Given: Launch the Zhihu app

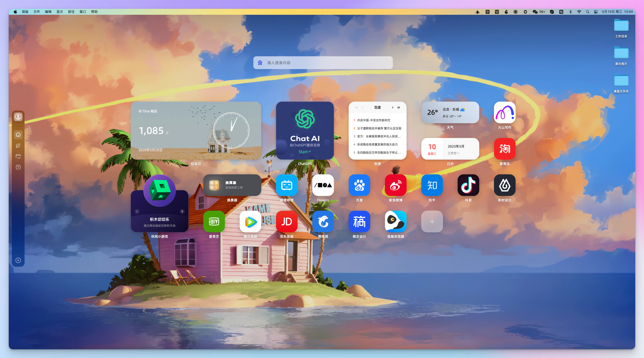Looking at the screenshot, I should tap(432, 185).
